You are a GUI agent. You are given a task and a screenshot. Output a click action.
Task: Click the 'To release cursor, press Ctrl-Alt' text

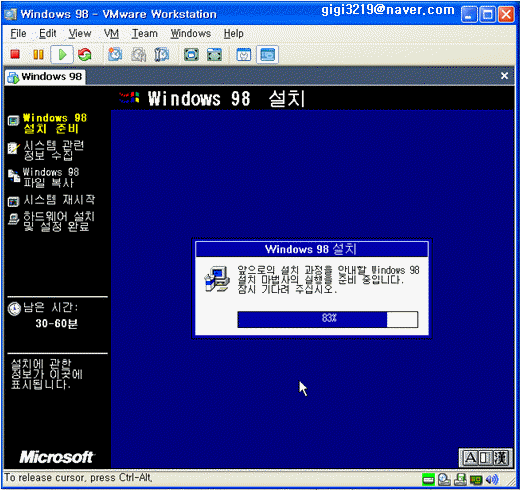[78, 477]
